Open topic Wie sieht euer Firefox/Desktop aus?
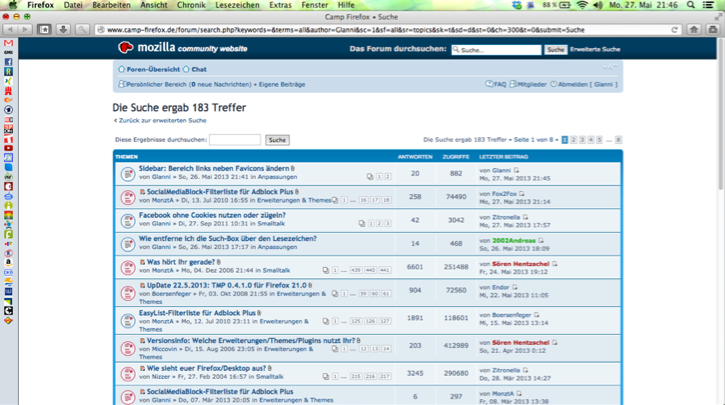 206,368
